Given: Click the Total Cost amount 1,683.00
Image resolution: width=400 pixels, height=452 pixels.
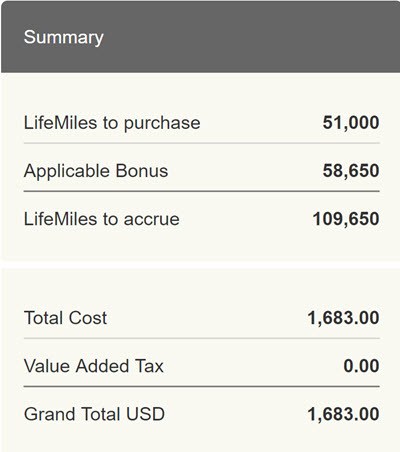Looking at the screenshot, I should pos(343,318).
